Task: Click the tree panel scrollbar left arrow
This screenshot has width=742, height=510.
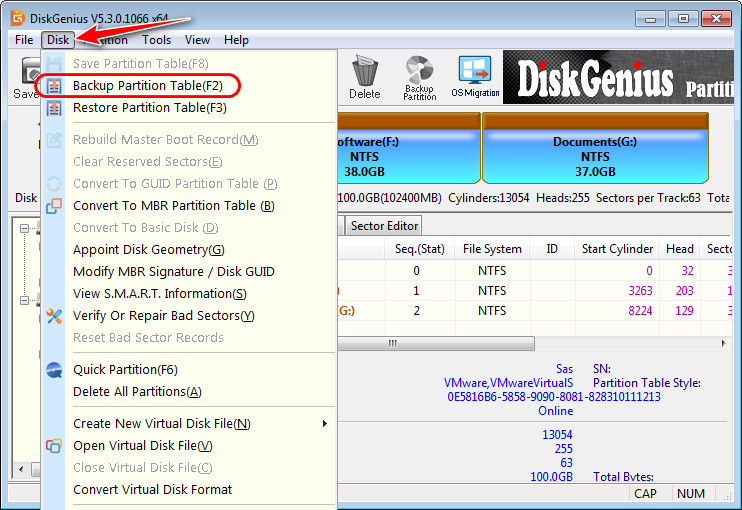Action: click(20, 469)
